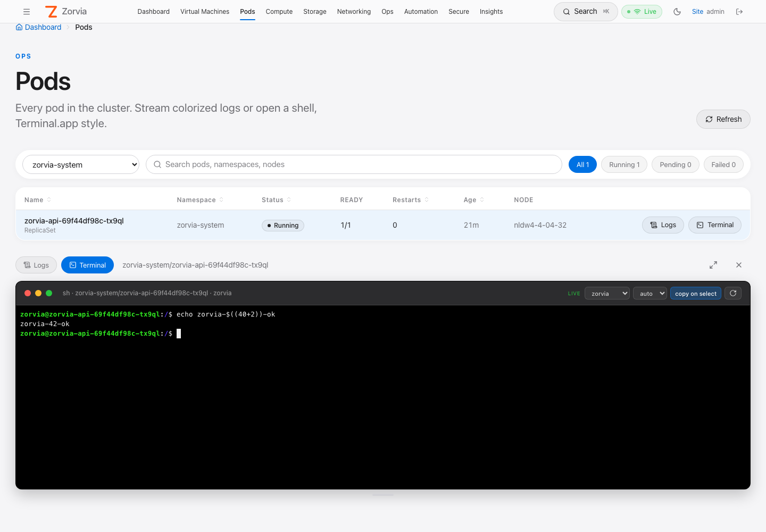Filter pods by All 1
Image resolution: width=766 pixels, height=532 pixels.
point(582,164)
